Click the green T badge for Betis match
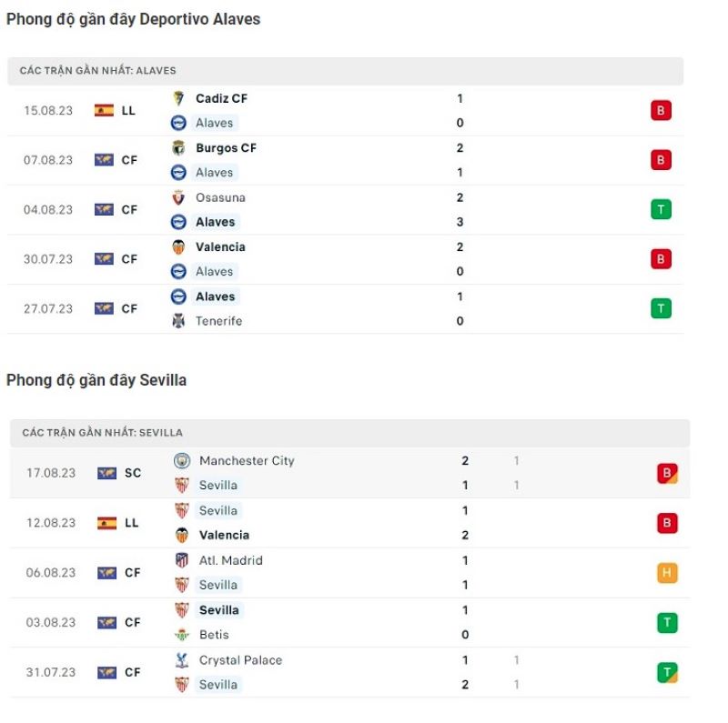 click(x=667, y=623)
